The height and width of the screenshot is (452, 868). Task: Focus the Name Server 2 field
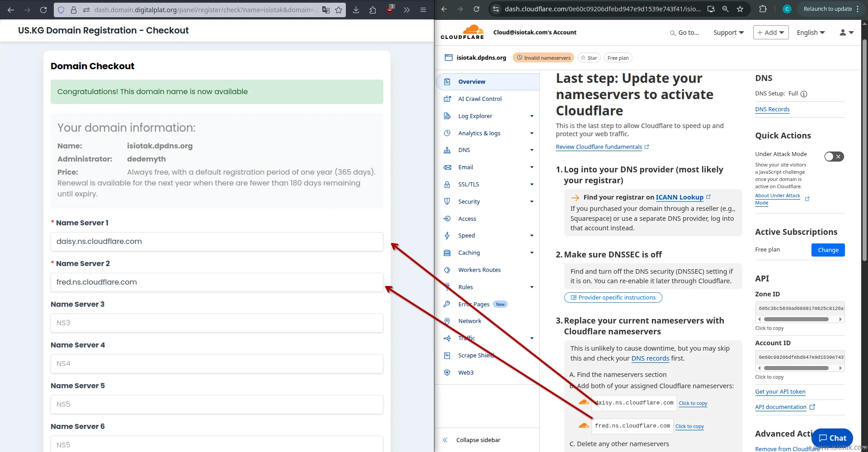[217, 282]
